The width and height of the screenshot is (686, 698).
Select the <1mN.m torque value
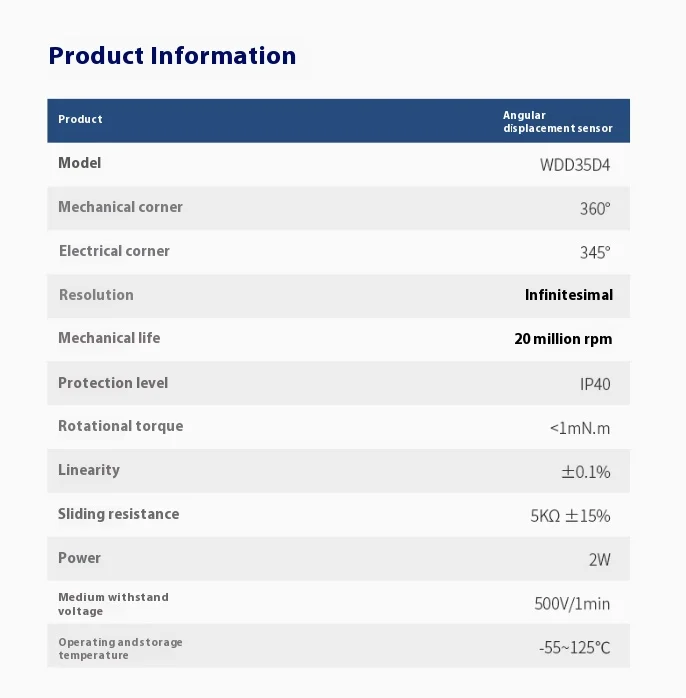(579, 428)
